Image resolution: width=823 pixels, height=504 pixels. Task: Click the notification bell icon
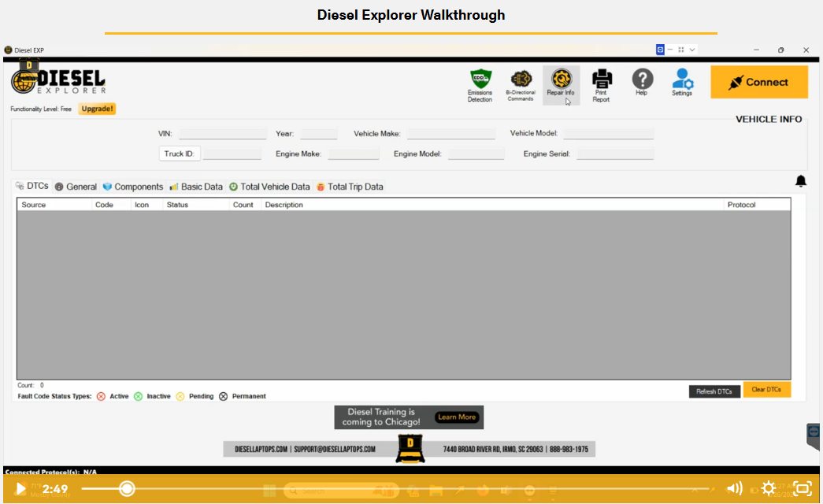tap(800, 181)
